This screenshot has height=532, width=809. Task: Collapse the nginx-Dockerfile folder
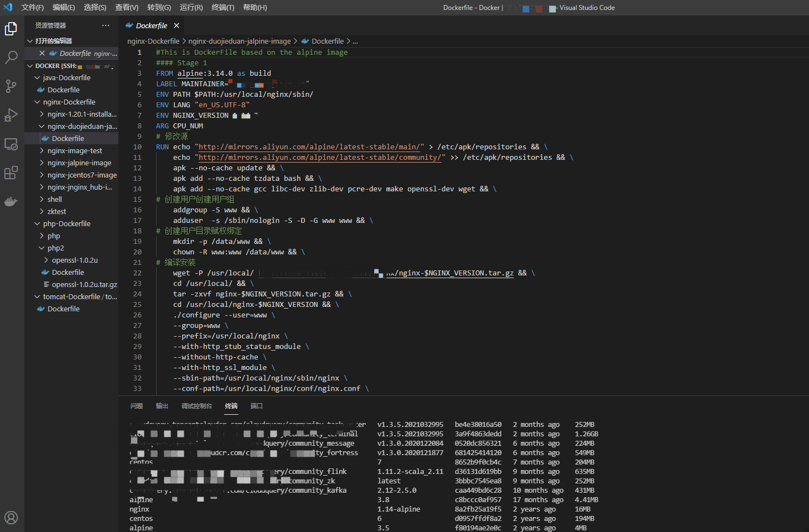click(x=69, y=102)
